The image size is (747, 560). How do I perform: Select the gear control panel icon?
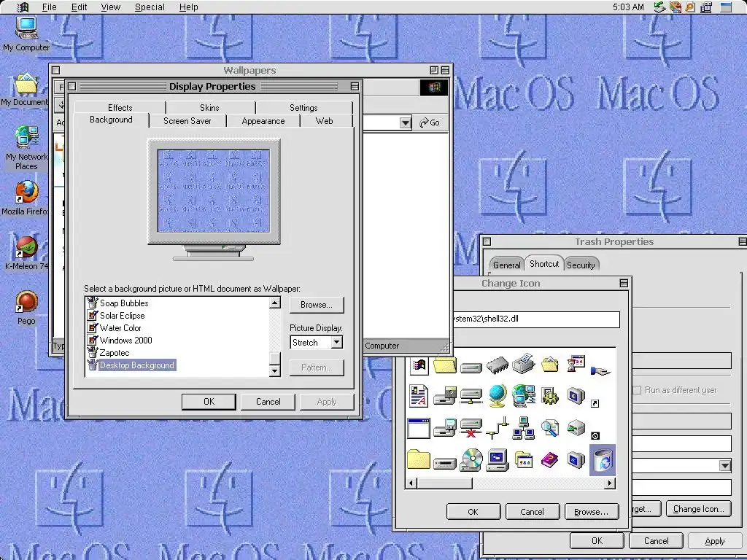(x=549, y=396)
